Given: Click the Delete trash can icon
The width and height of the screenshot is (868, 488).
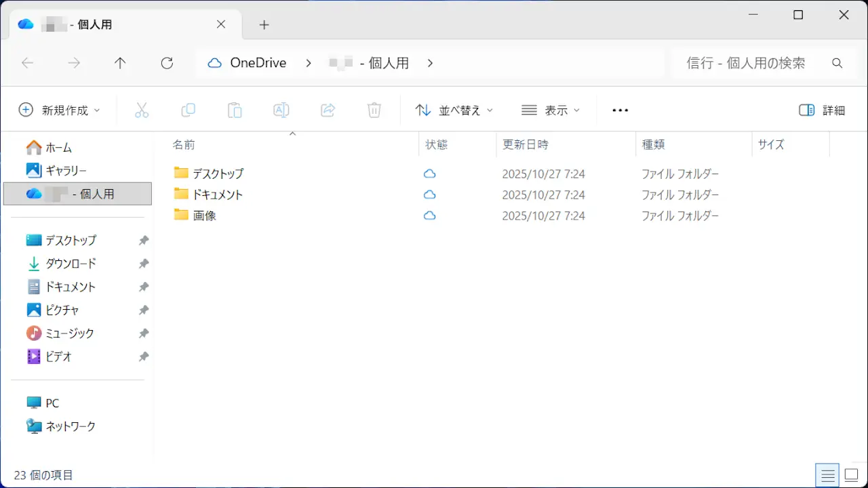Looking at the screenshot, I should point(374,110).
